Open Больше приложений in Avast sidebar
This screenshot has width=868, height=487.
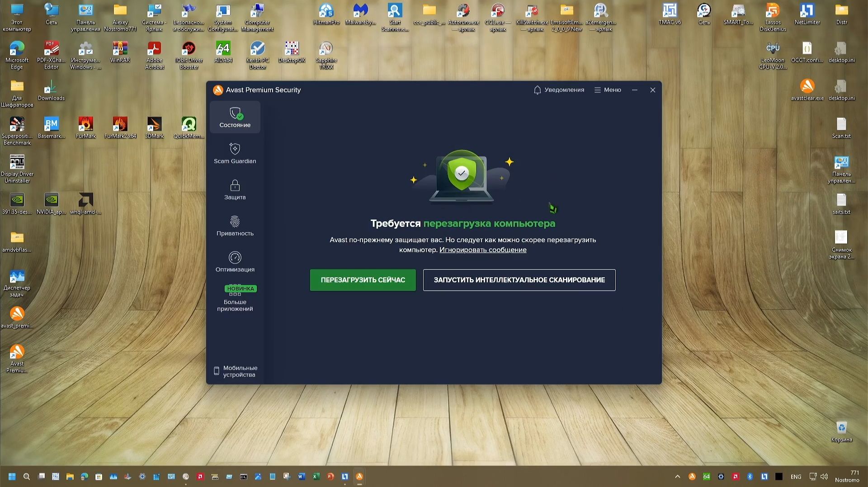tap(235, 298)
